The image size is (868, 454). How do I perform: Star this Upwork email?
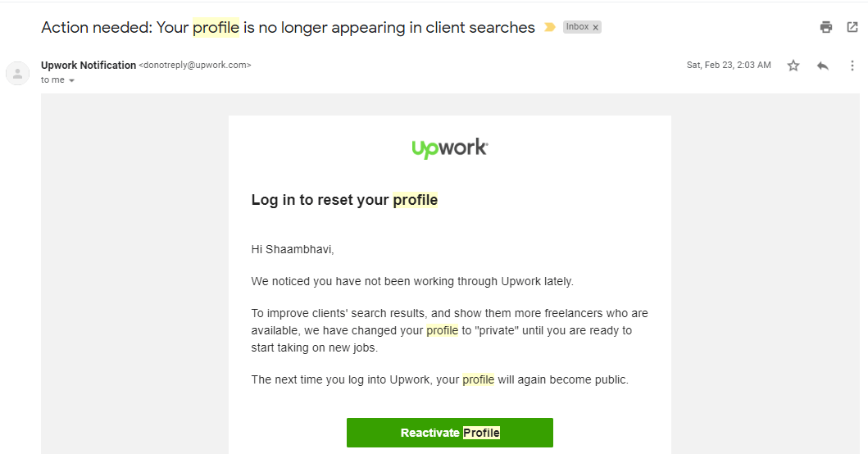tap(793, 66)
